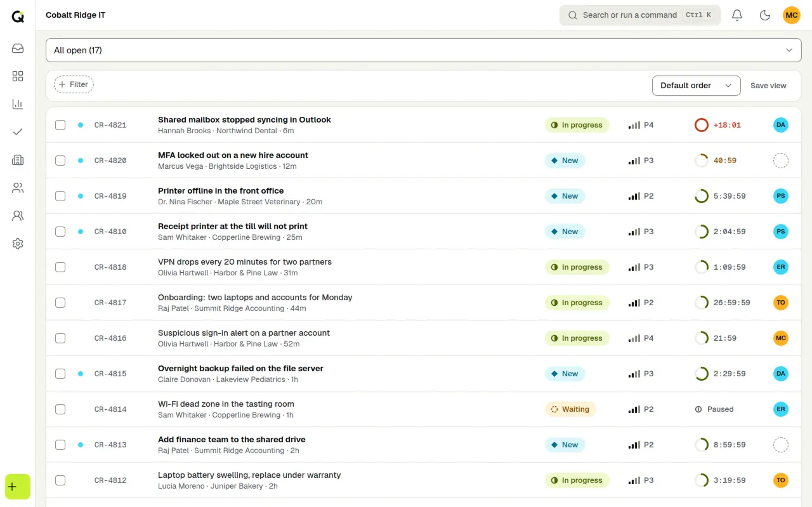812x507 pixels.
Task: Open the MC profile avatar in the header
Action: (x=792, y=15)
